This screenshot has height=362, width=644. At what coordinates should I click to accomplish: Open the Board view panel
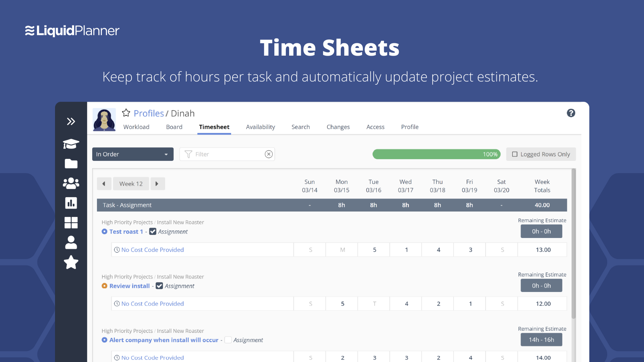(174, 127)
